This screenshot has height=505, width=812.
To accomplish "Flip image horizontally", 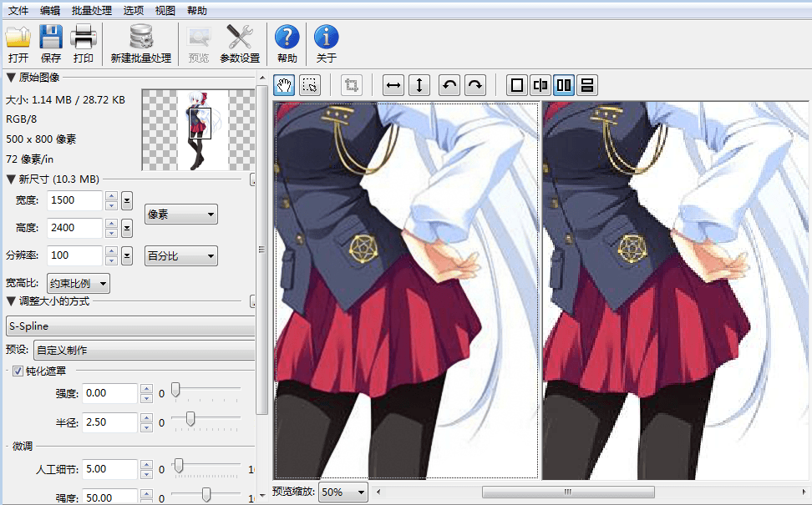I will [393, 85].
